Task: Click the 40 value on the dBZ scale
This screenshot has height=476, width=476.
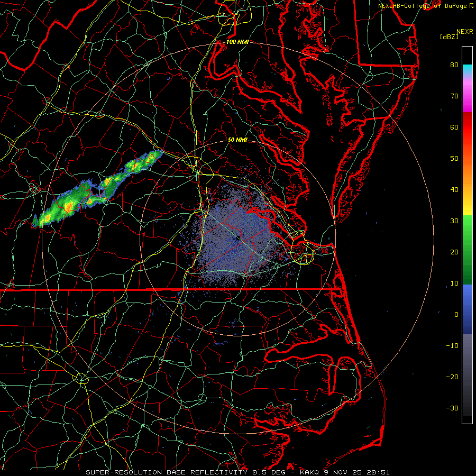Action: pyautogui.click(x=454, y=190)
